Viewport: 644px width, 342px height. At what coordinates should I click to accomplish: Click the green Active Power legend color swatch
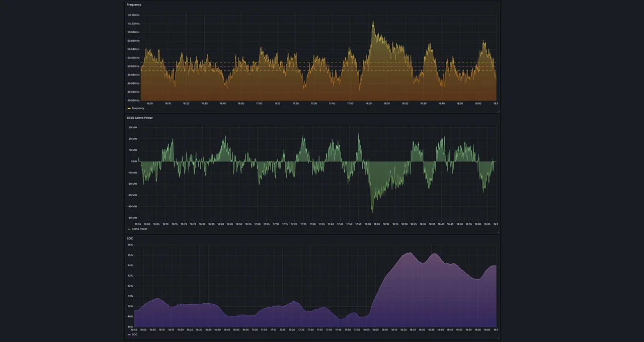(129, 229)
